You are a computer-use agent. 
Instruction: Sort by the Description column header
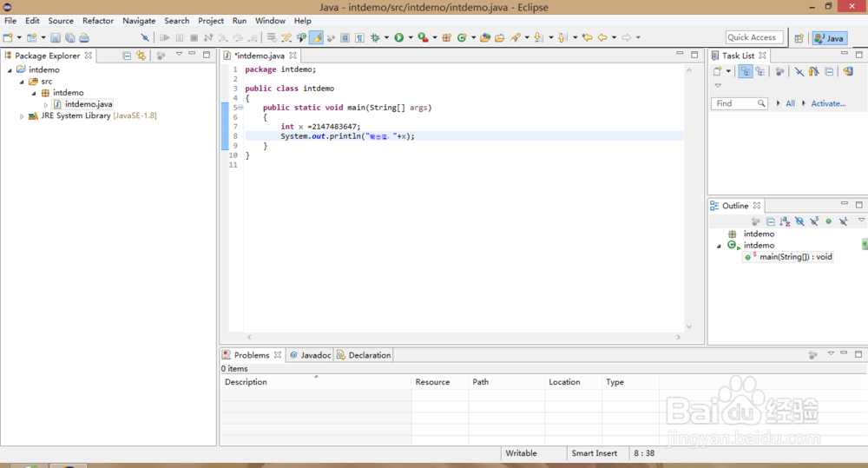pyautogui.click(x=316, y=382)
